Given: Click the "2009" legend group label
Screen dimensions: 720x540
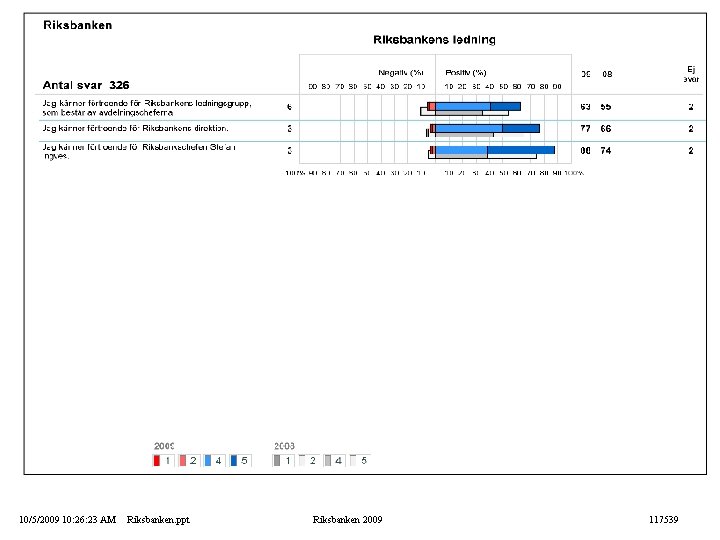Looking at the screenshot, I should coord(164,446).
